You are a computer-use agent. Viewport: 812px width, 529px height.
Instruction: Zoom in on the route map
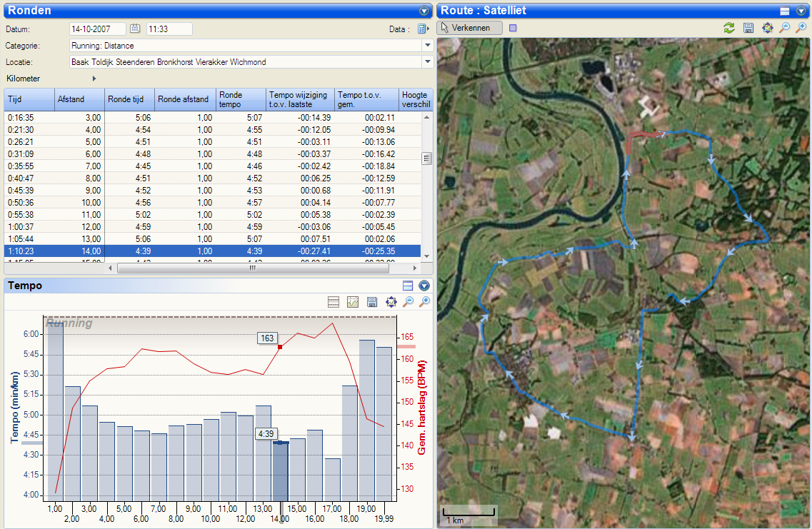coord(801,28)
